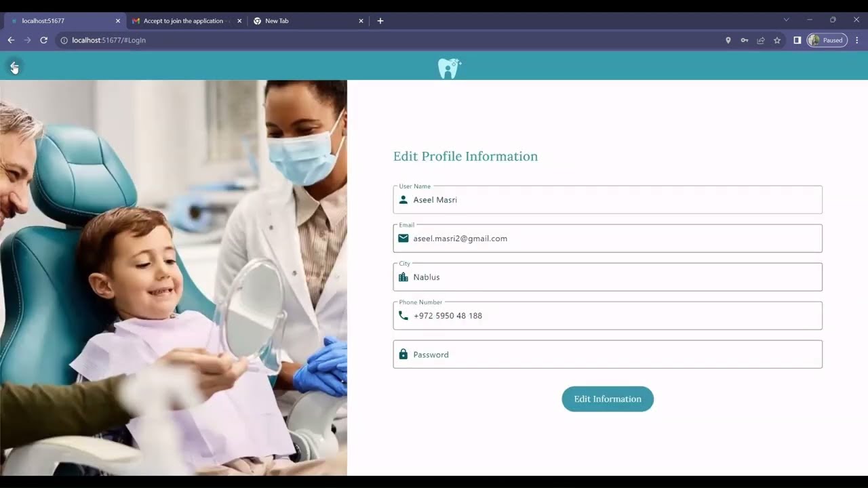
Task: Click the site info icon in address bar
Action: tap(64, 40)
